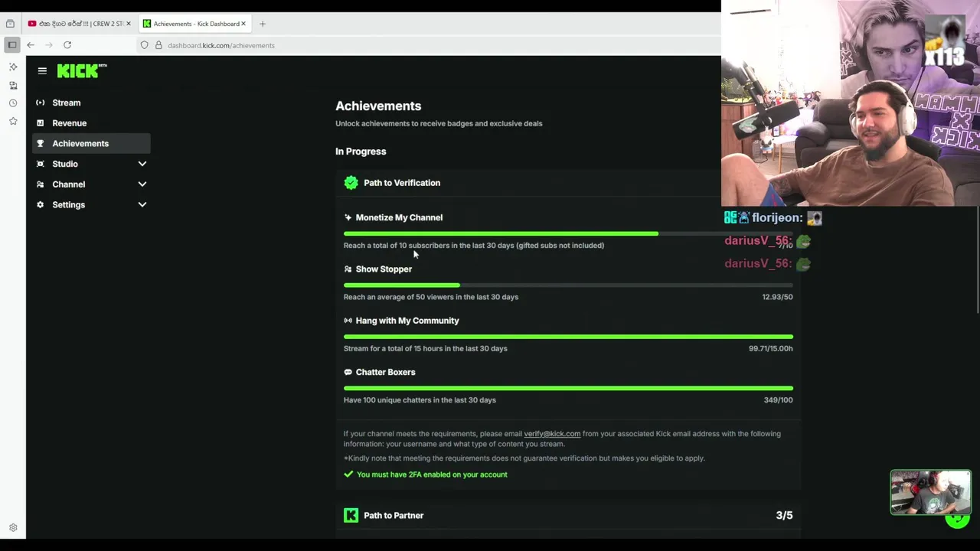Open browser sidebar settings gear at bottom
This screenshot has height=551, width=980.
13,528
